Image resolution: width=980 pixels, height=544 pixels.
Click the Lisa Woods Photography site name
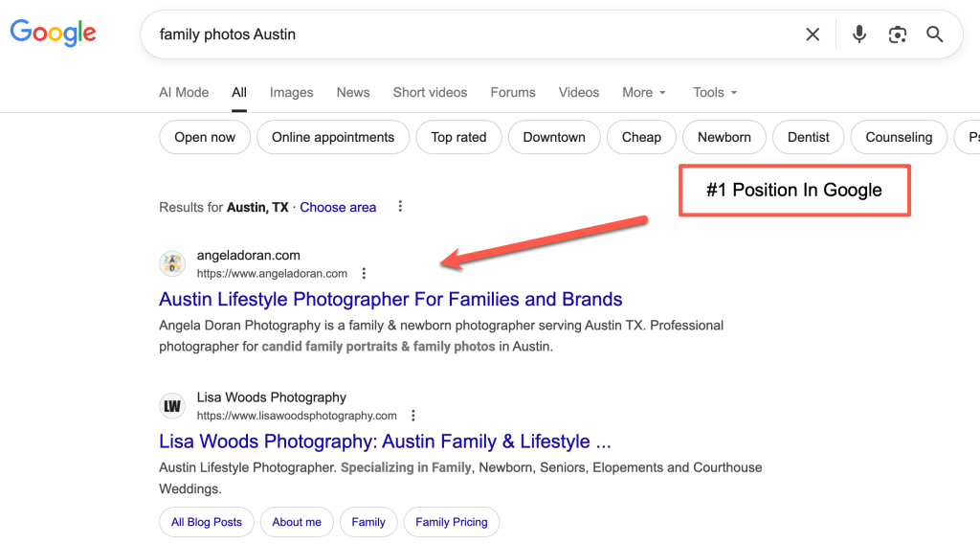coord(271,397)
